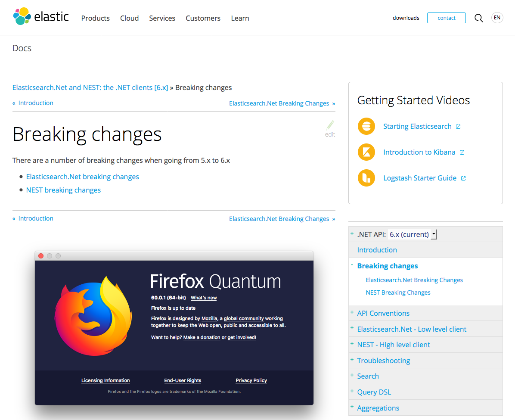Click Firefox is up to date text
The height and width of the screenshot is (420, 515).
point(173,308)
